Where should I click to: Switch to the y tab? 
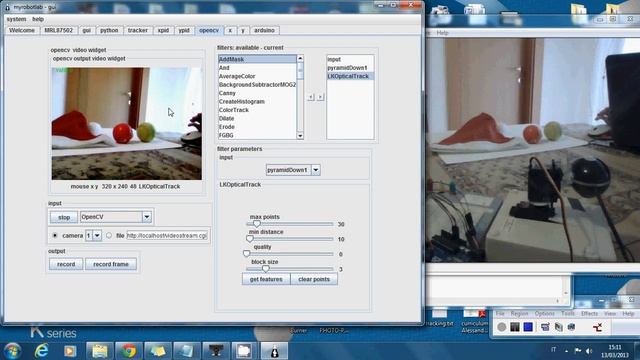tap(243, 30)
